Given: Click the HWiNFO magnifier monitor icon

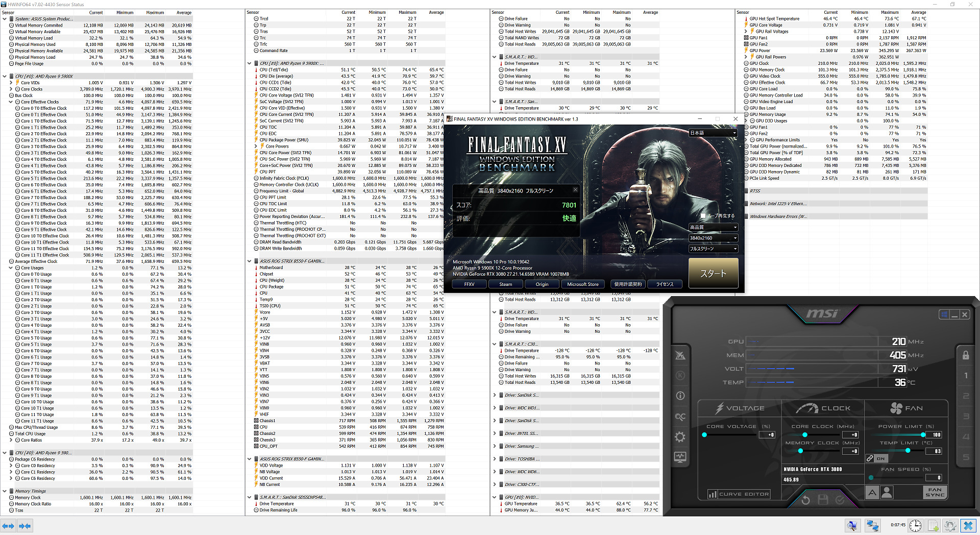Looking at the screenshot, I should 852,525.
